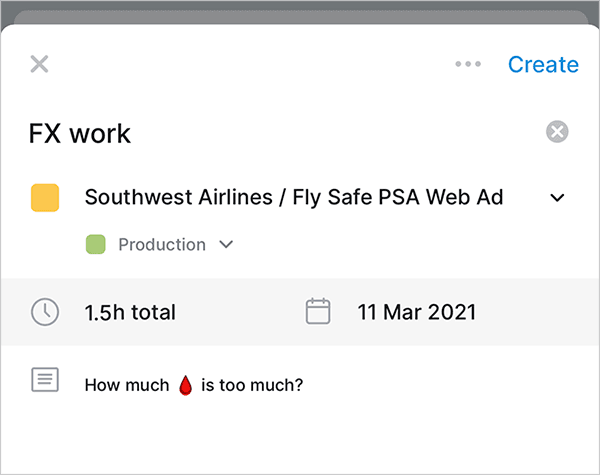This screenshot has height=475, width=600.
Task: Expand the chevron beside Production
Action: 226,244
